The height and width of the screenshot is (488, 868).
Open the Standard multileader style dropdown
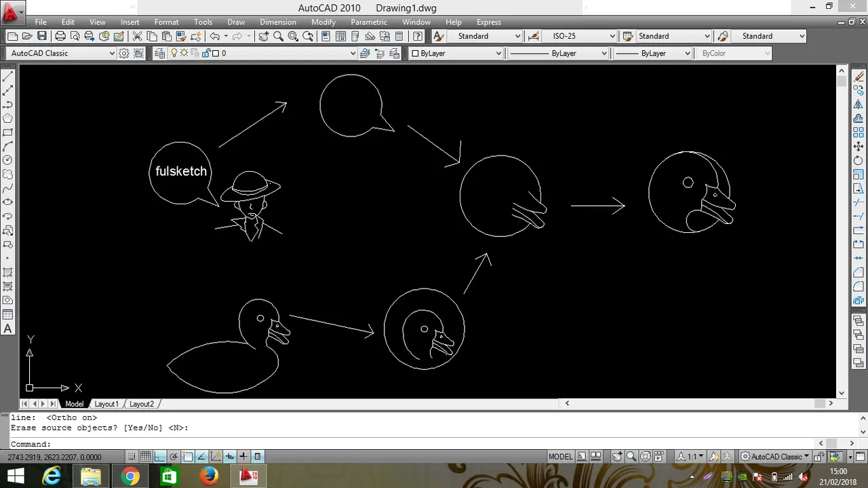coord(768,36)
